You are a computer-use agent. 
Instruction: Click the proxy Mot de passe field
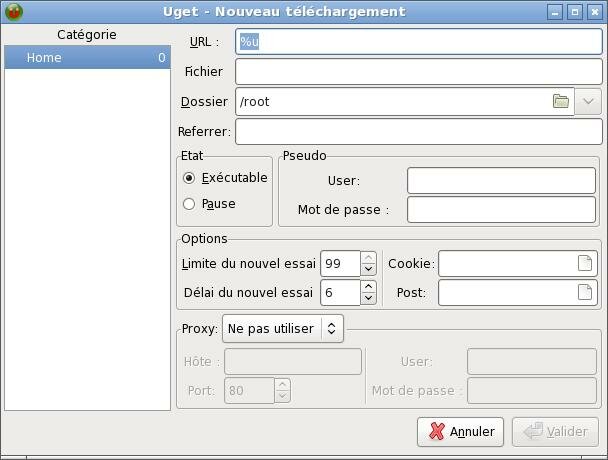tap(532, 391)
